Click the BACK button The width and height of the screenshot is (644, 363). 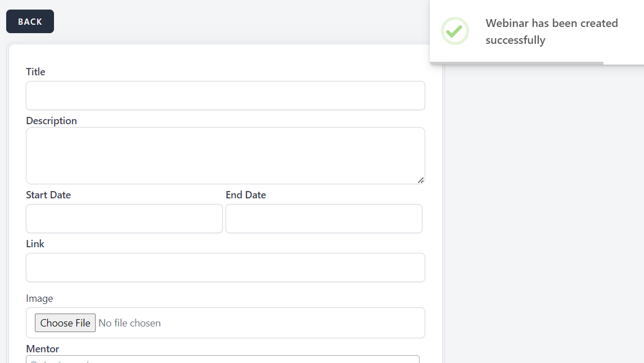point(30,21)
